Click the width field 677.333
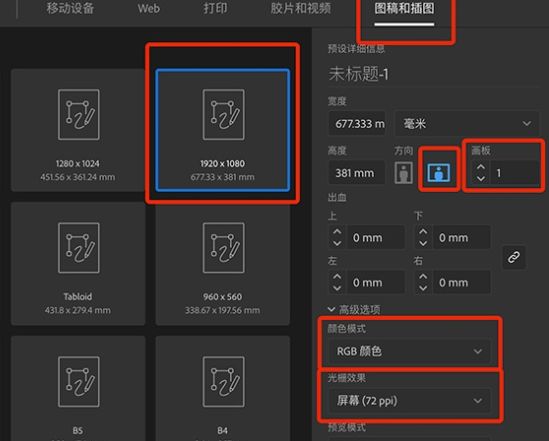 (x=357, y=124)
